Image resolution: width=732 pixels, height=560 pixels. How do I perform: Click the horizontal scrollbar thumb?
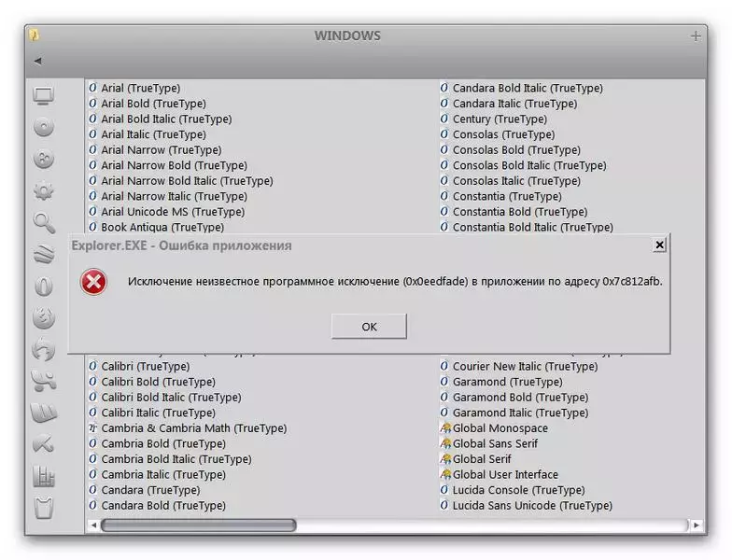tap(198, 525)
